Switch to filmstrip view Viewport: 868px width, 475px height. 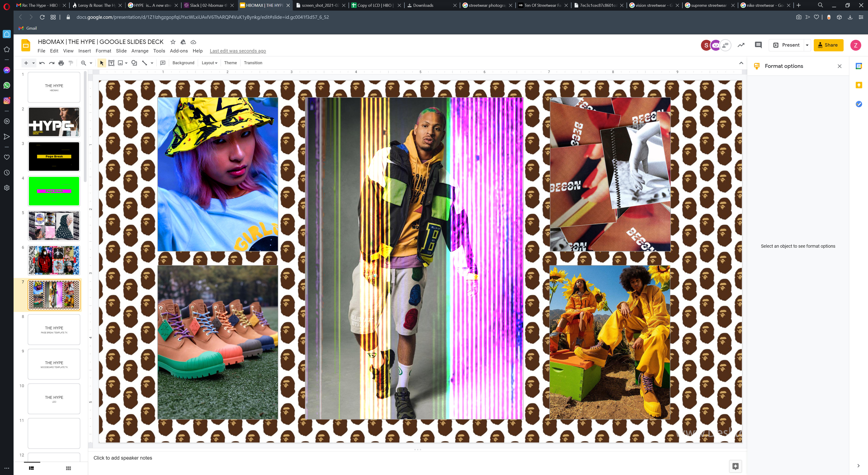(31, 468)
